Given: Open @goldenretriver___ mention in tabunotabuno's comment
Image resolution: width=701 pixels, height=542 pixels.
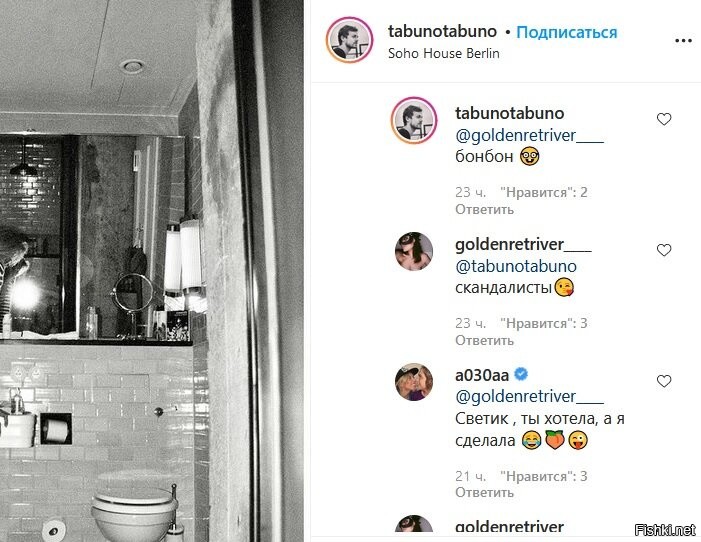Looking at the screenshot, I should point(529,135).
